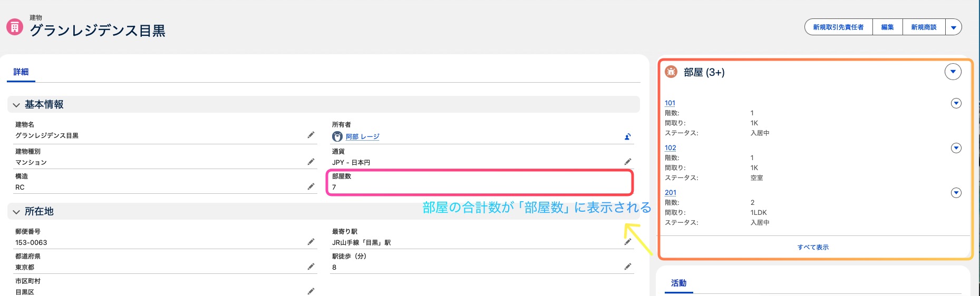Edit the 郵便番号 field pencil icon
The width and height of the screenshot is (980, 296).
(311, 242)
